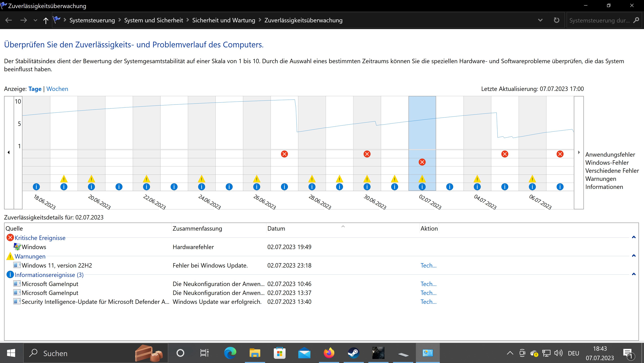Click the Windows-Fehler red icon on 02.07.2023
Screen dimensions: 644x363
coord(422,162)
